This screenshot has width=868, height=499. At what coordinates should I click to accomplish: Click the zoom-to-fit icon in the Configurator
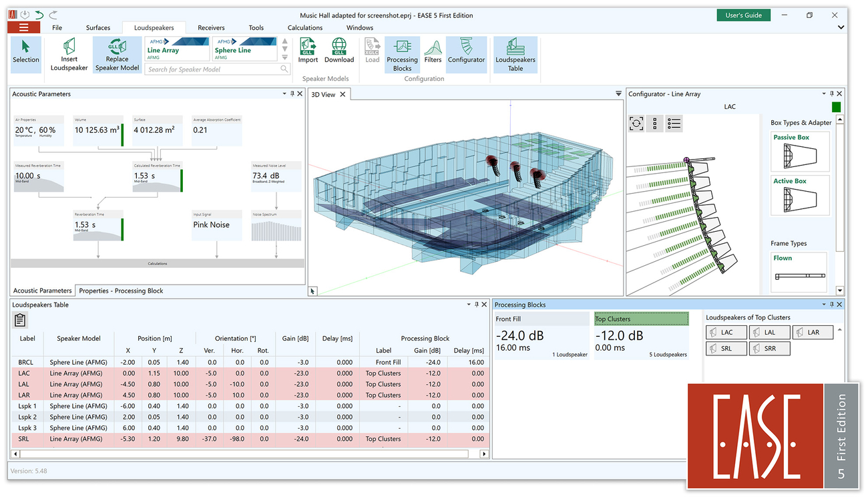click(636, 123)
